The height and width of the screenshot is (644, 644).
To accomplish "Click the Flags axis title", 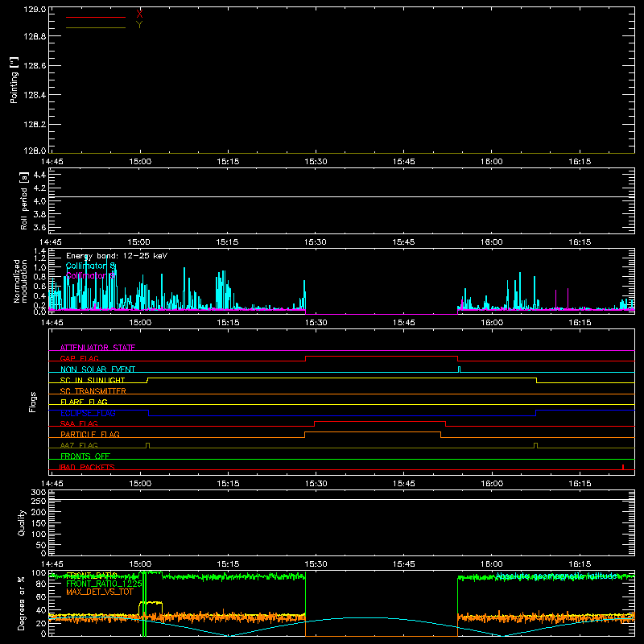I will pos(33,402).
